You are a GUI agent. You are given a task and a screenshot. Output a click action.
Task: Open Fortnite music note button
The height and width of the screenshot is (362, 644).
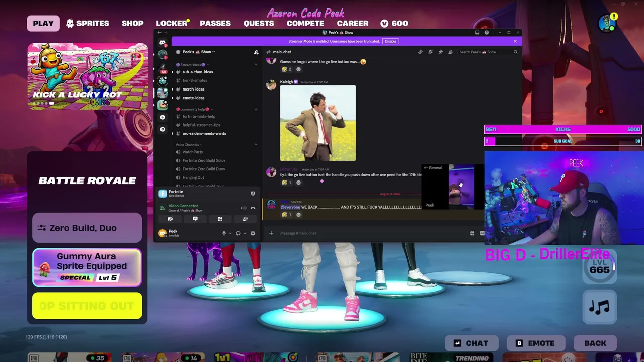[599, 306]
